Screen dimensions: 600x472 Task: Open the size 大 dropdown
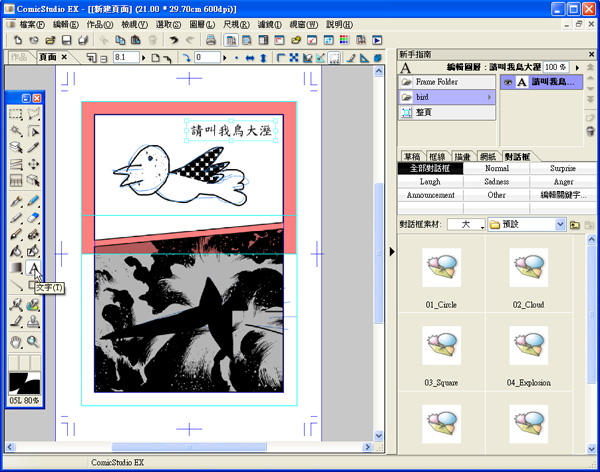click(479, 225)
